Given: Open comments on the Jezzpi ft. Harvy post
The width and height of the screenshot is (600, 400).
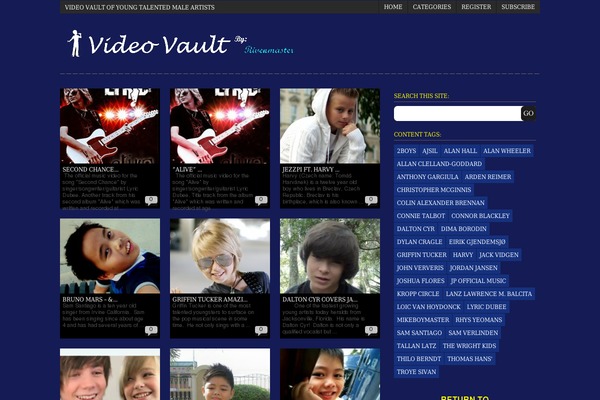Looking at the screenshot, I should tap(371, 200).
